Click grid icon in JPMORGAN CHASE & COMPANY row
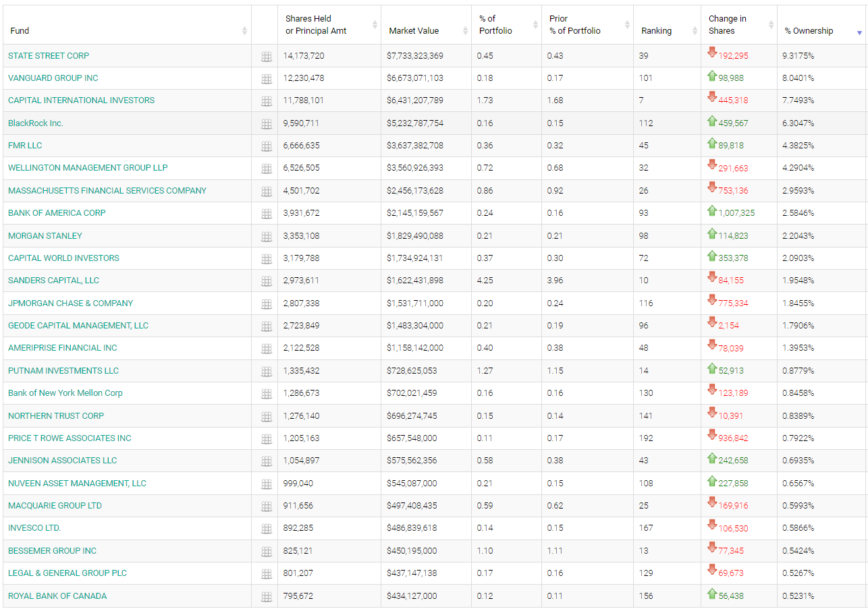The width and height of the screenshot is (868, 609). (x=266, y=304)
